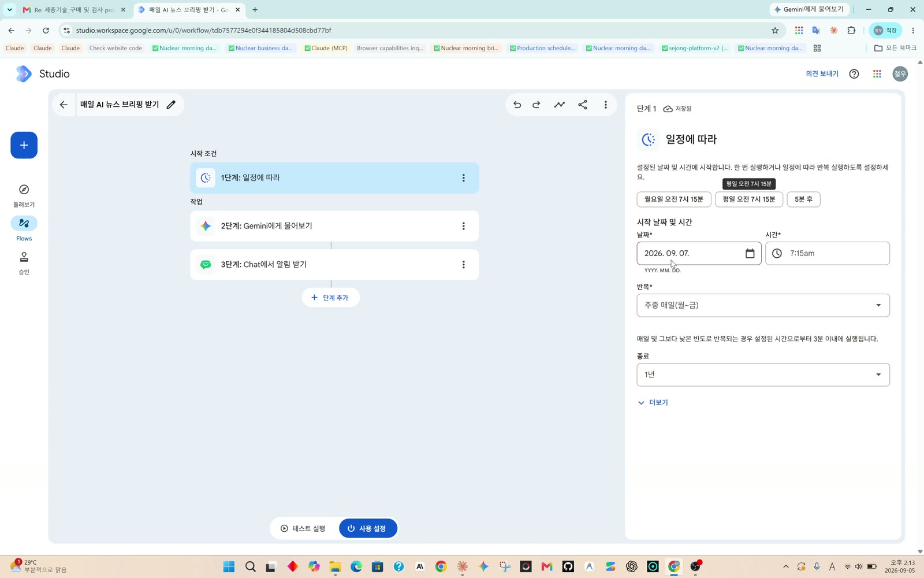Viewport: 924px width, 578px height.
Task: Click the blue plus create button
Action: click(x=24, y=145)
